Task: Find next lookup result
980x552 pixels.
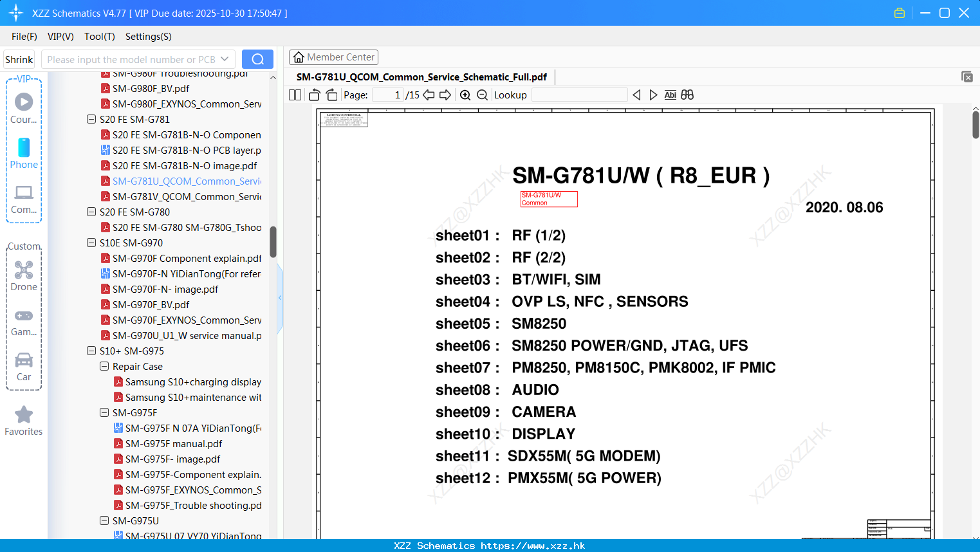Action: (x=653, y=95)
